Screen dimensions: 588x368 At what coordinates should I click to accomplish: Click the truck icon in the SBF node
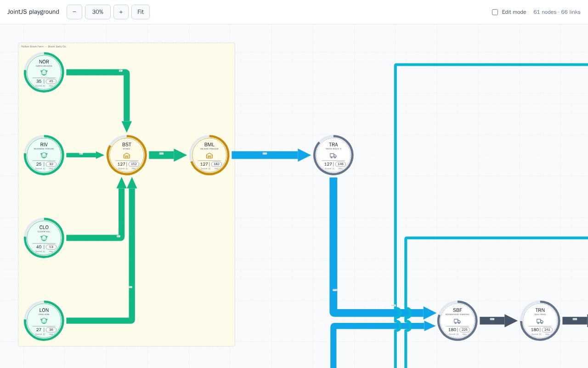[458, 321]
